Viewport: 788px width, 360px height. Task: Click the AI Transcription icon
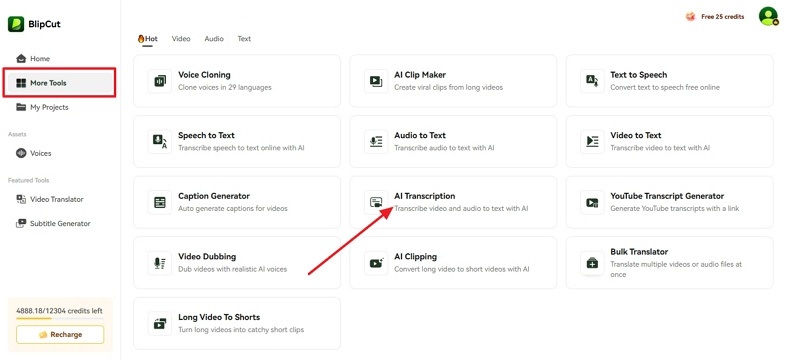click(x=376, y=202)
